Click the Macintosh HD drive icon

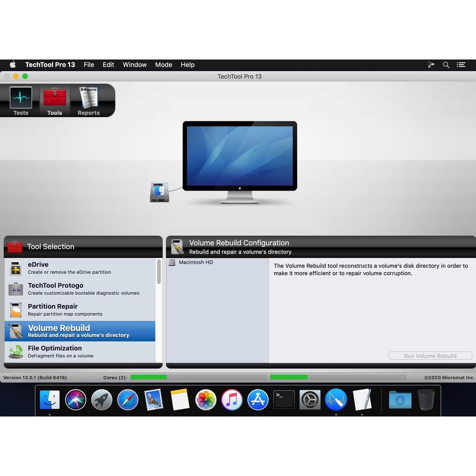pyautogui.click(x=159, y=192)
